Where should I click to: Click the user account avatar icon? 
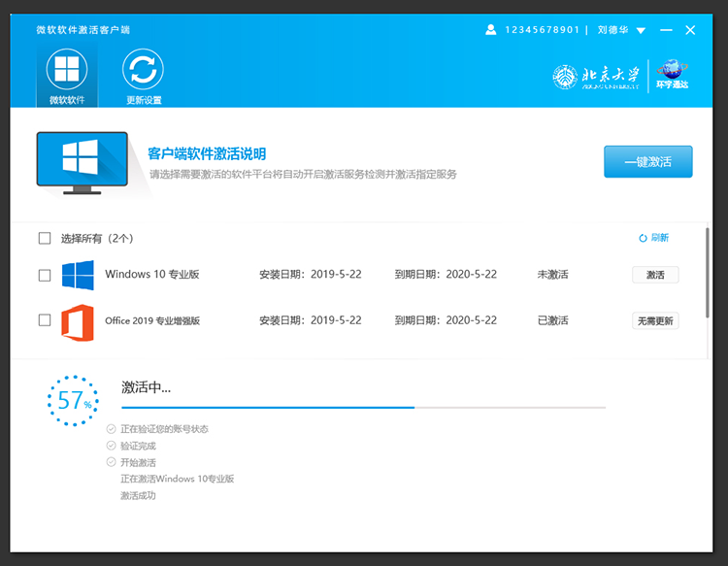pyautogui.click(x=490, y=30)
